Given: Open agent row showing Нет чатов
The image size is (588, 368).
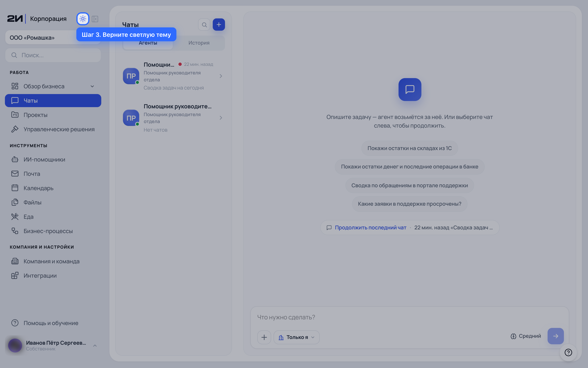Looking at the screenshot, I should [x=174, y=118].
